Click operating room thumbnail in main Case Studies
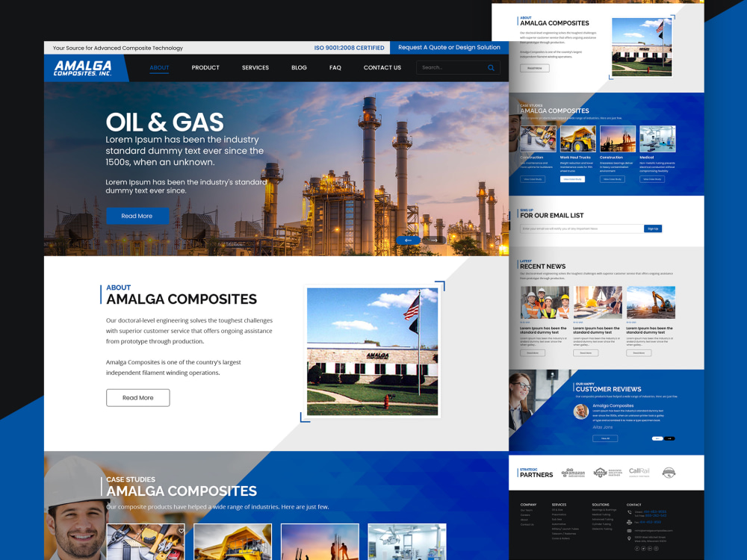Viewport: 747px width, 560px height. pyautogui.click(x=407, y=542)
